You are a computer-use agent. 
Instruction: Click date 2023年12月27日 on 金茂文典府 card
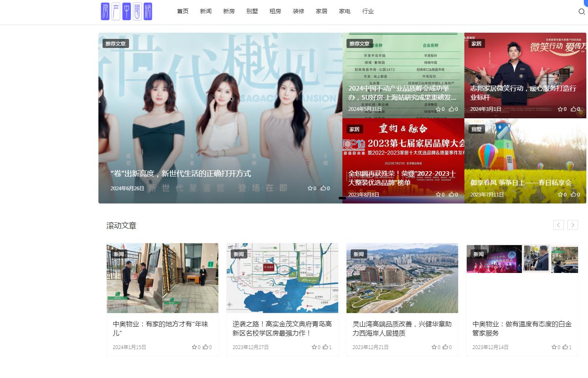tap(251, 347)
